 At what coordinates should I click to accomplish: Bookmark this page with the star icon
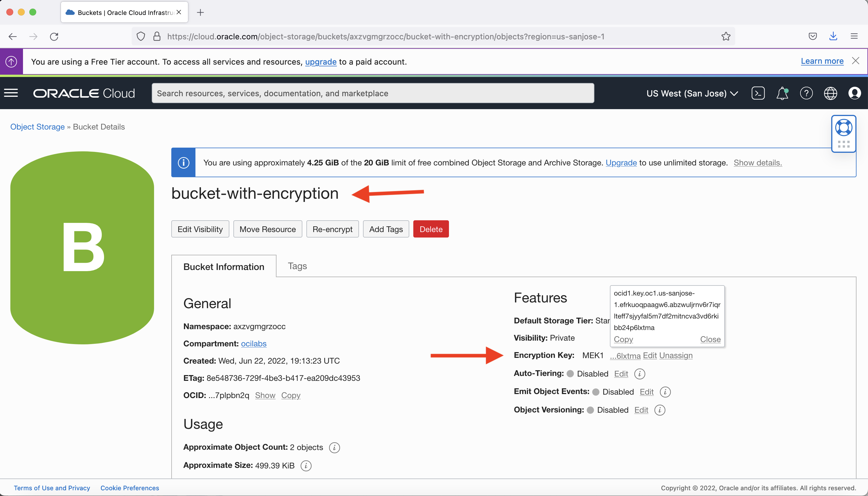point(726,36)
